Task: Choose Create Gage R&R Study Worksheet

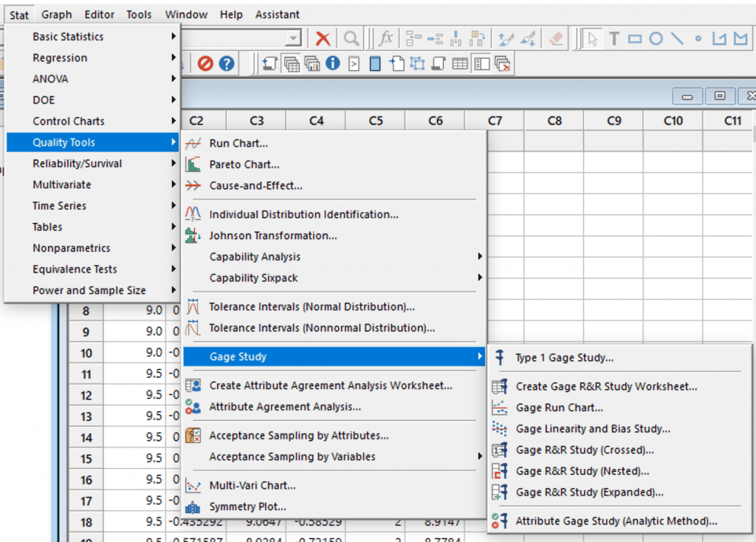Action: (619, 386)
